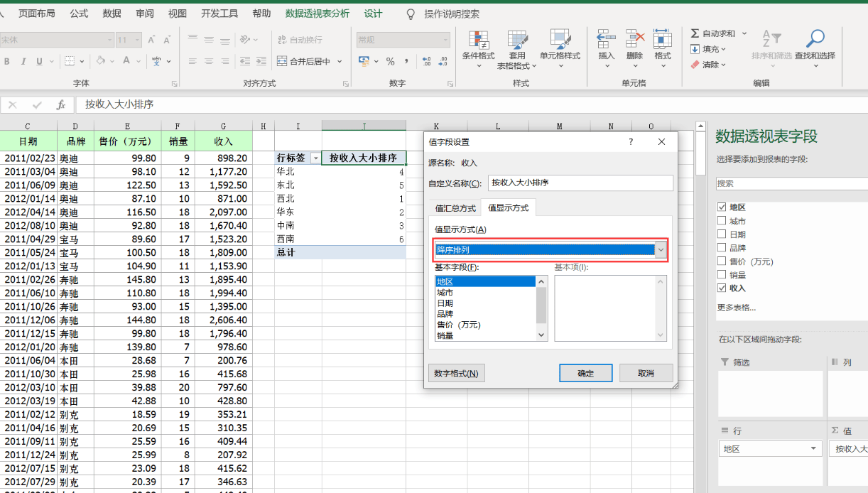Switch to the 值汇总方式 tab
Screen dimensions: 868x493
coord(455,208)
